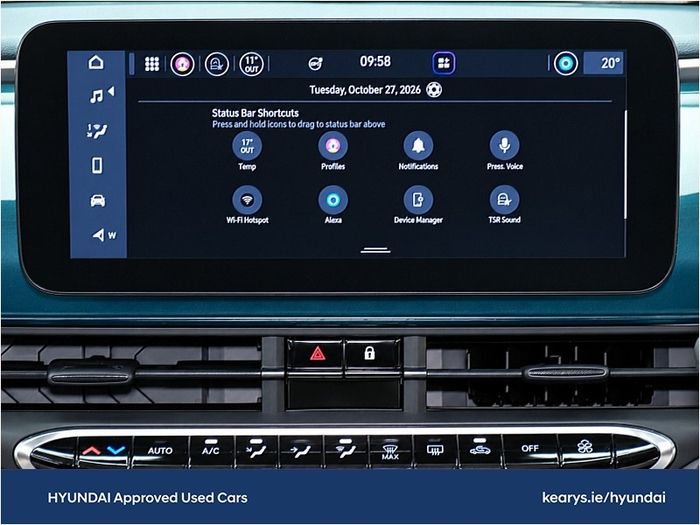Toggle the MAX front defrost button
Image resolution: width=700 pixels, height=525 pixels.
(x=390, y=451)
